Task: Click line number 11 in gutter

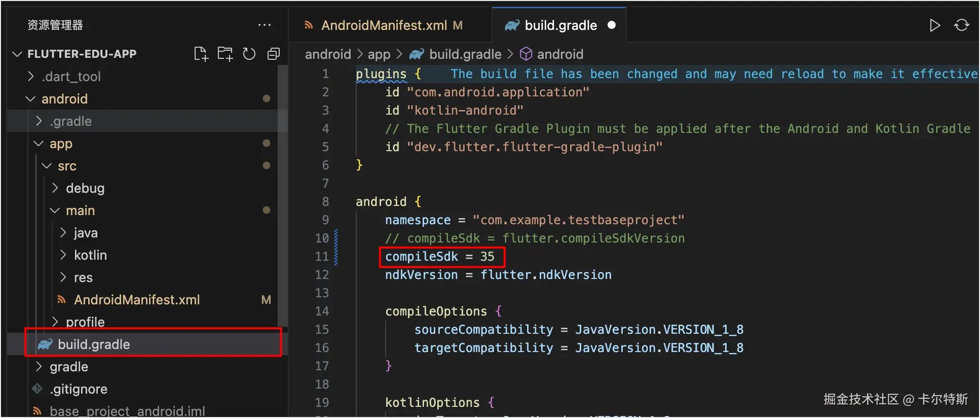Action: coord(322,256)
